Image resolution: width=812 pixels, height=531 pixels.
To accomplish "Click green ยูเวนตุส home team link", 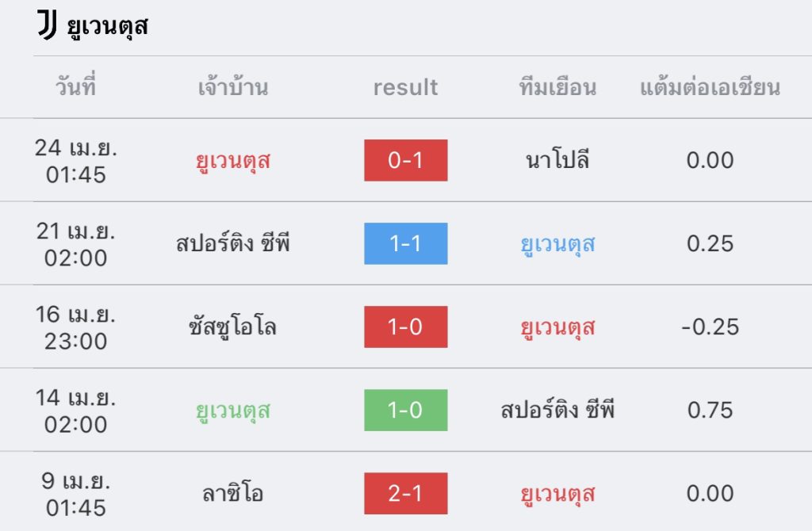I will (x=233, y=411).
